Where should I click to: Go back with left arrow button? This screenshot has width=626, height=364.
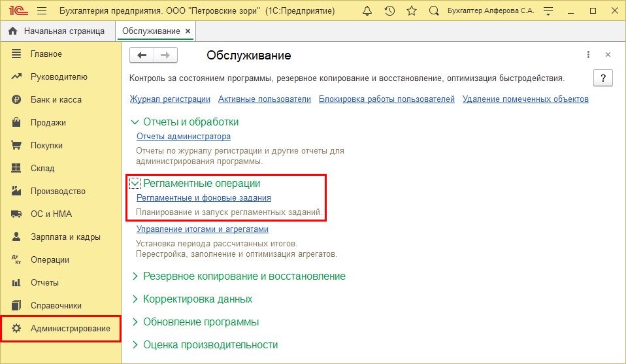click(142, 55)
